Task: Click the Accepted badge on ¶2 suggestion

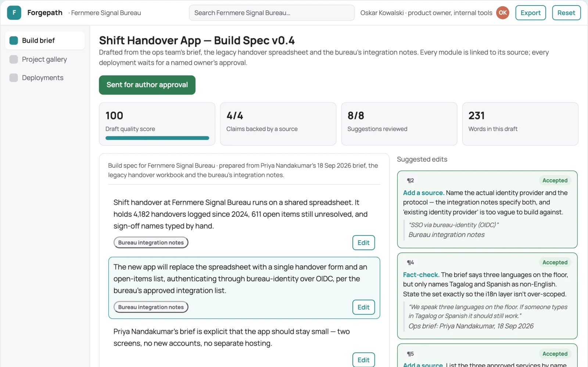Action: tap(555, 180)
